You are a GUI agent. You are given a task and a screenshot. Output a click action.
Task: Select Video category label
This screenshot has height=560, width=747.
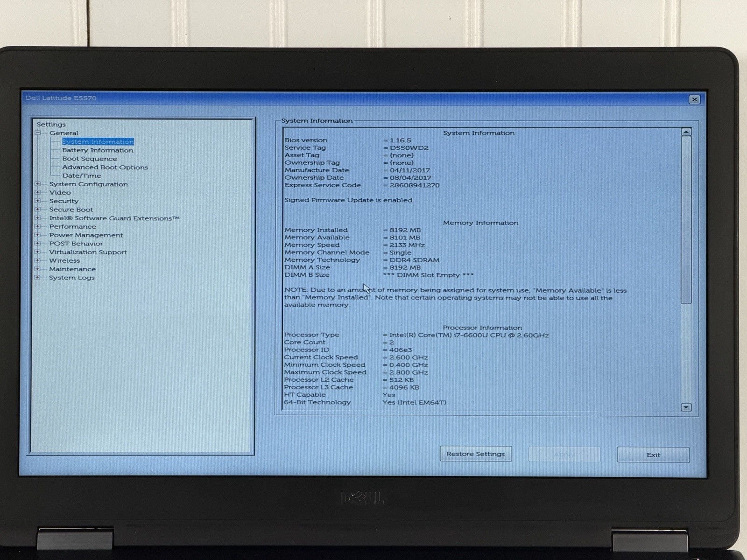(60, 192)
